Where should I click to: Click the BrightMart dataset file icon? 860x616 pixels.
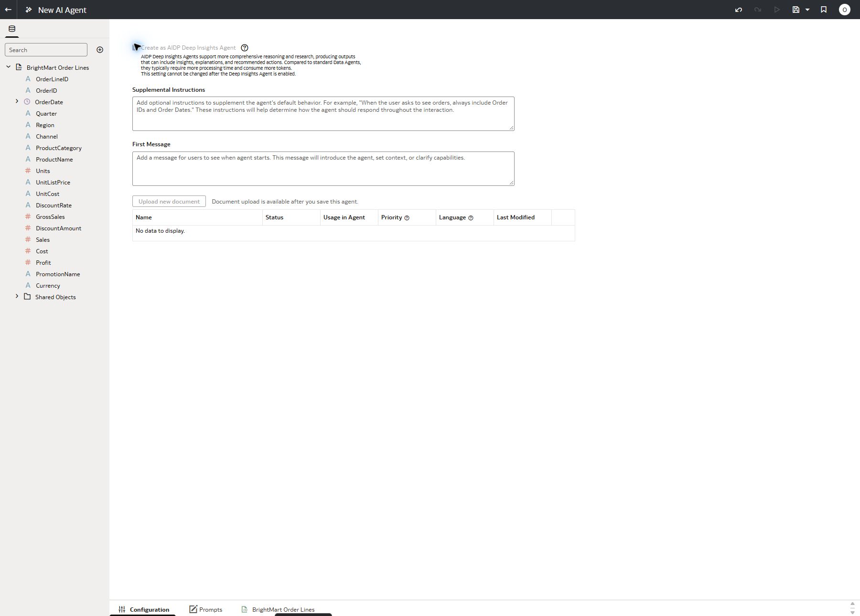(19, 67)
